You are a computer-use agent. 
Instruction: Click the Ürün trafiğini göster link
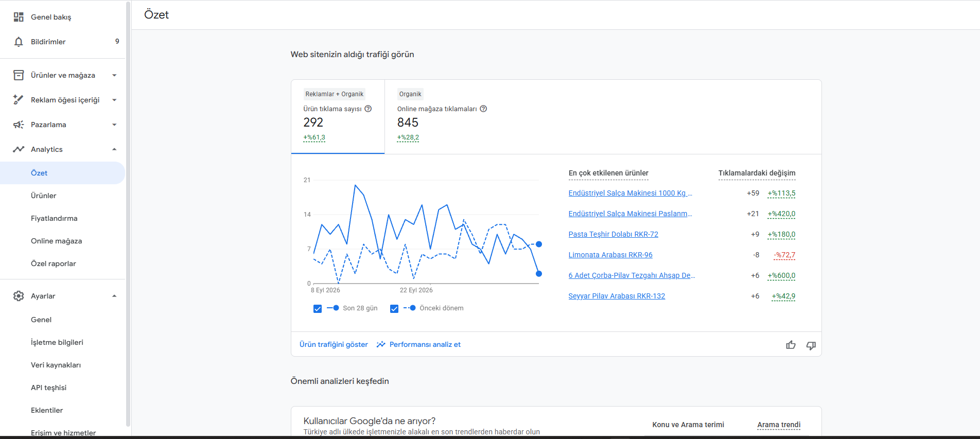pos(334,344)
